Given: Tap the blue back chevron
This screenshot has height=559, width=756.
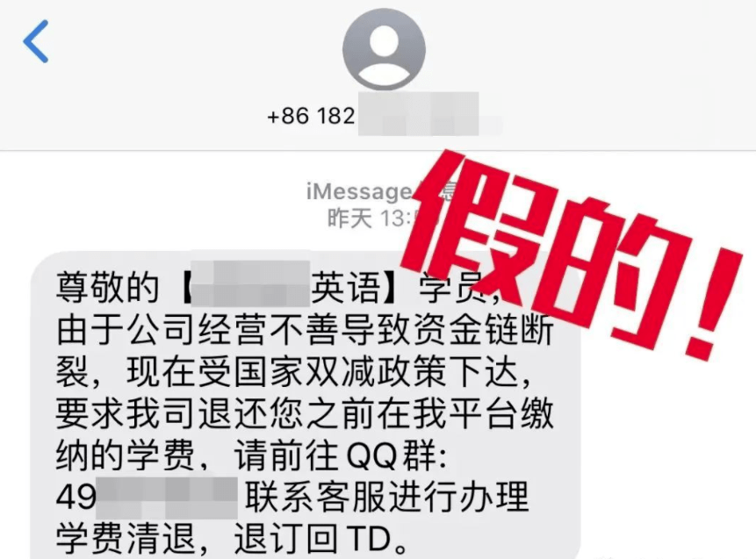Looking at the screenshot, I should point(36,41).
